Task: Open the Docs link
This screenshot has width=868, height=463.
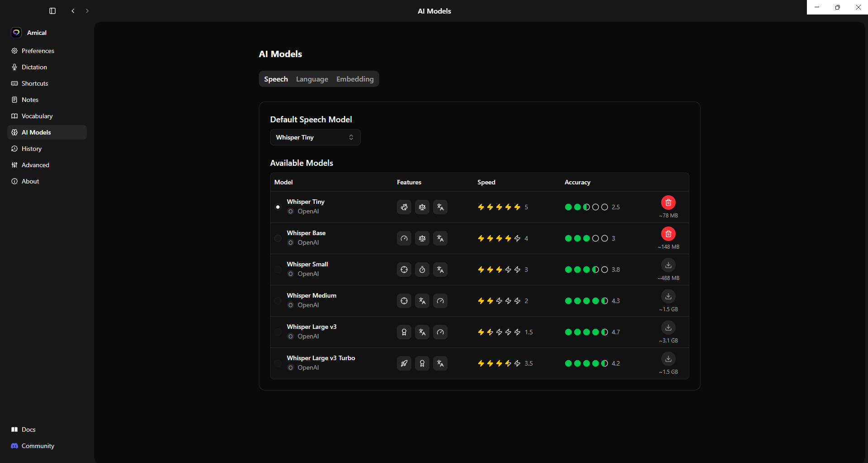Action: pyautogui.click(x=29, y=429)
